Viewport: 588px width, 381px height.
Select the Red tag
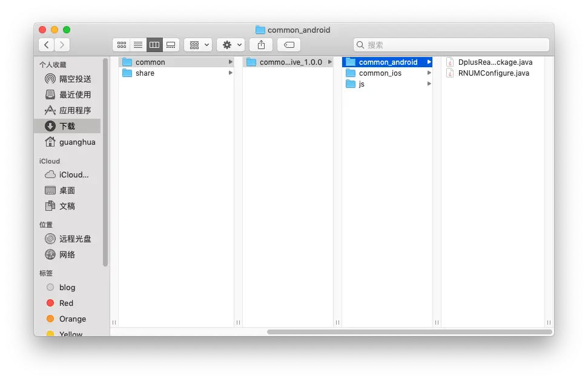tap(67, 303)
